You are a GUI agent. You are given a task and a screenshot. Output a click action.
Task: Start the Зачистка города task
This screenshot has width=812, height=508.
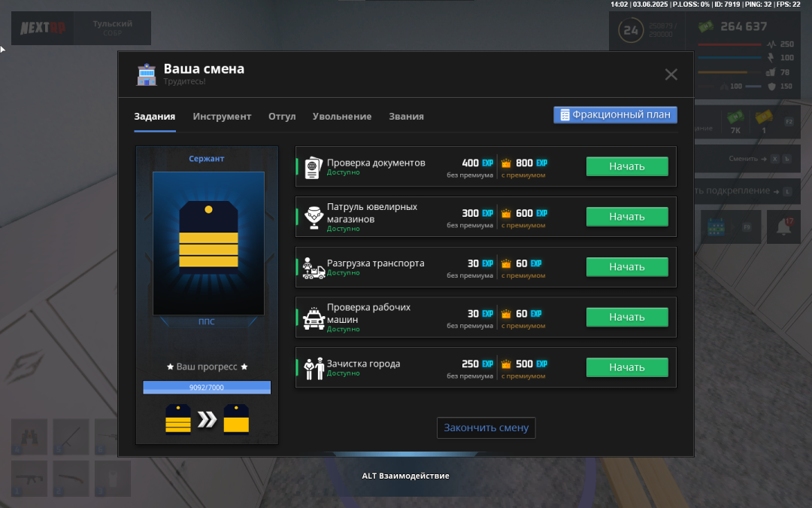pos(627,367)
